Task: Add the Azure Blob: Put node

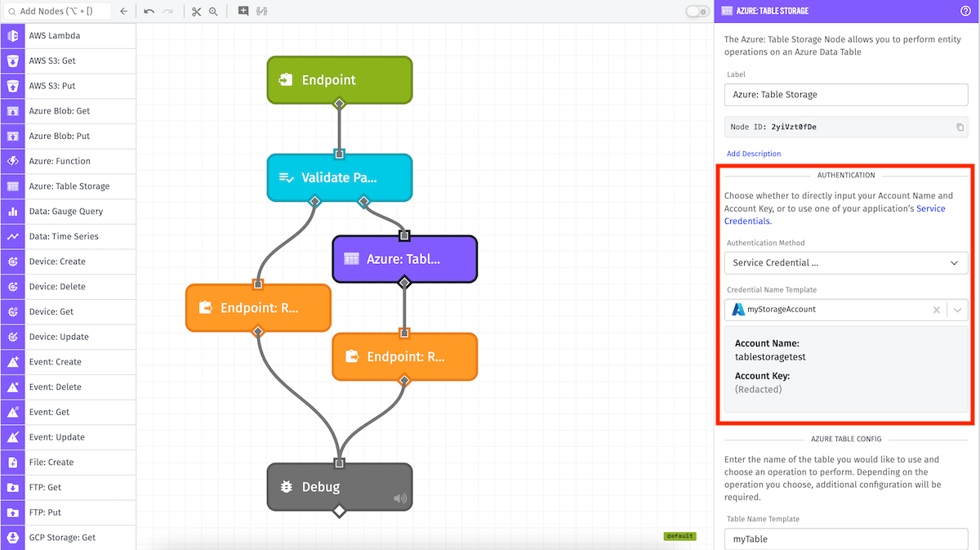Action: point(69,136)
